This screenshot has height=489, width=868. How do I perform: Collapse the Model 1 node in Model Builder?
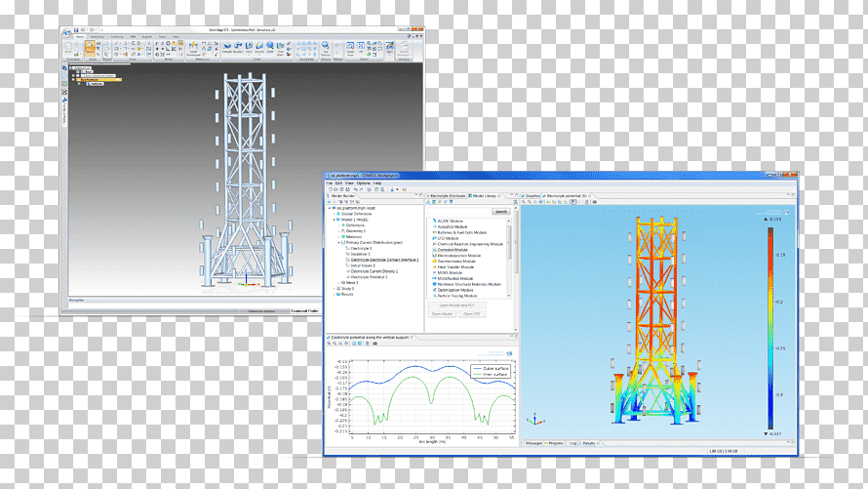coord(334,220)
